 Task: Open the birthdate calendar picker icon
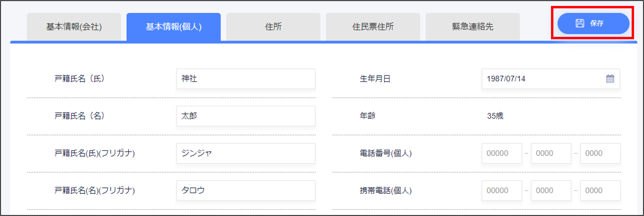610,79
